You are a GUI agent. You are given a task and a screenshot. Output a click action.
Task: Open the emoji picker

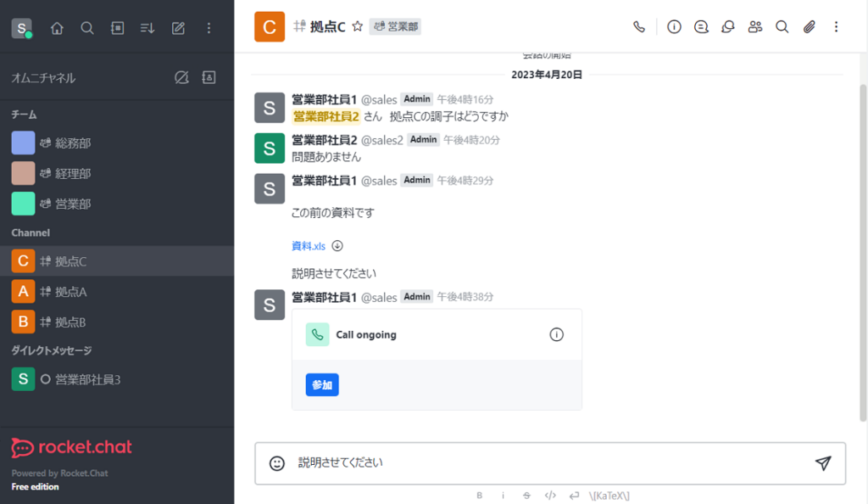(x=276, y=463)
